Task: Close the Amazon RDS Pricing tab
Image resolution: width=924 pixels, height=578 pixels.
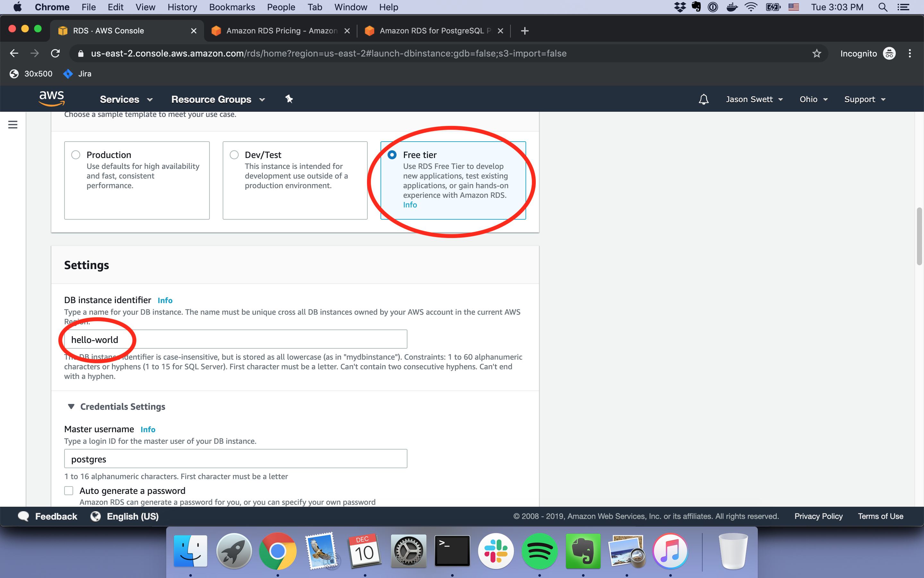Action: [347, 31]
